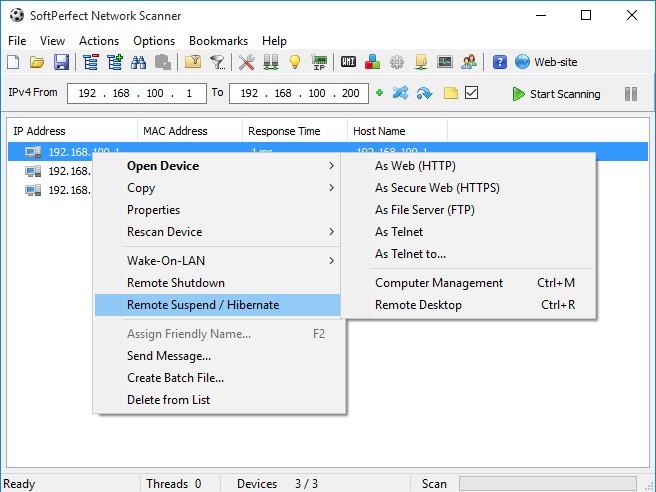The height and width of the screenshot is (492, 656).
Task: Launch Remote Desktop
Action: click(469, 305)
